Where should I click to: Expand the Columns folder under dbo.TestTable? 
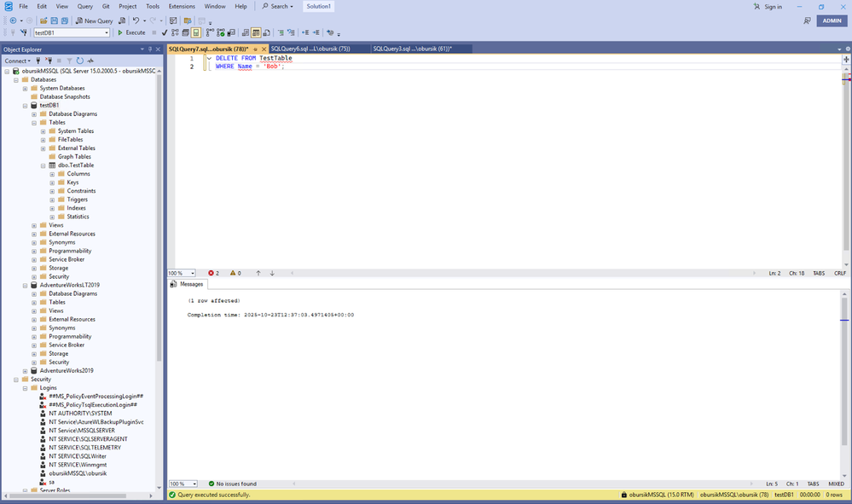click(x=52, y=174)
